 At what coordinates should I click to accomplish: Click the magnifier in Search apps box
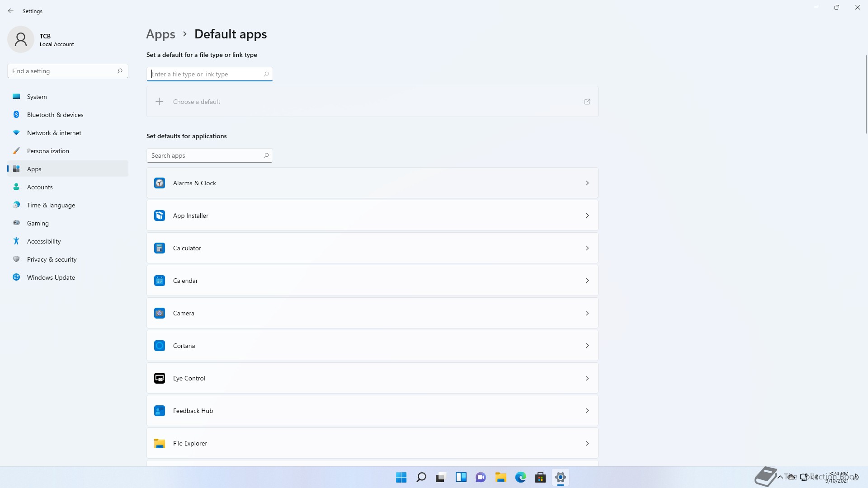266,155
